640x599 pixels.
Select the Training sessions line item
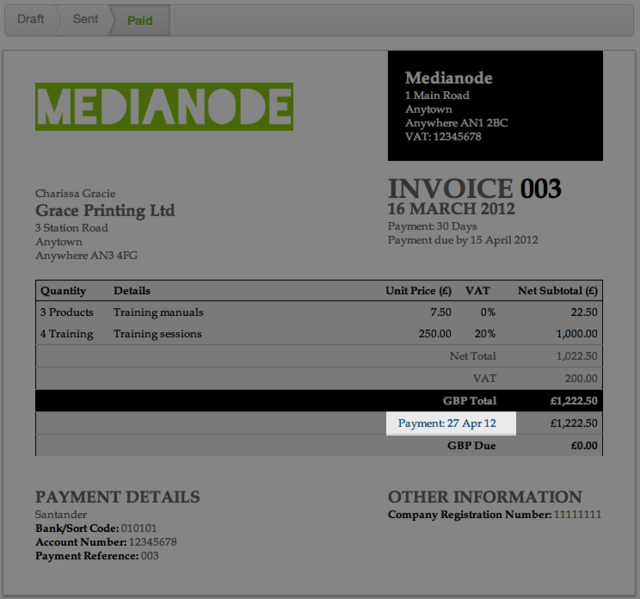click(x=157, y=334)
